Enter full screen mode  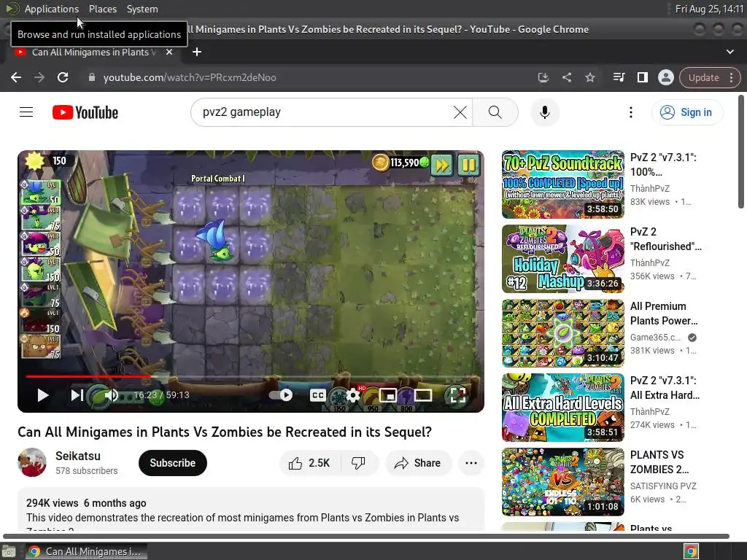(x=458, y=395)
